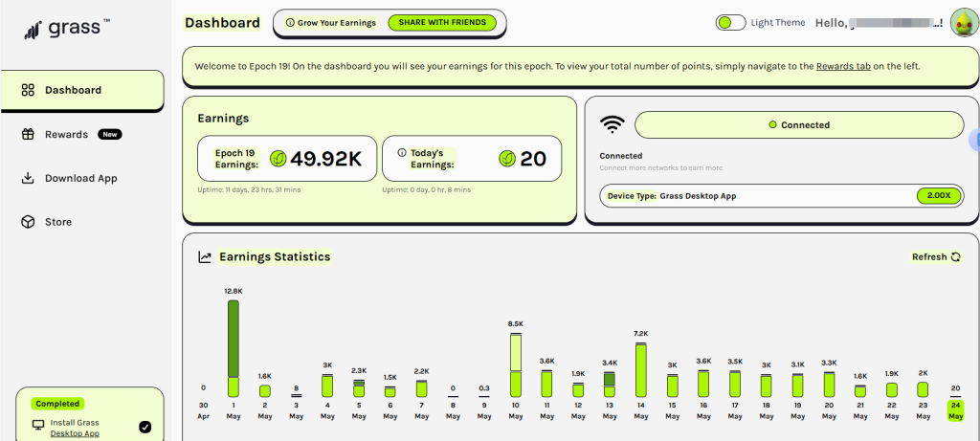Viewport: 980px width, 441px height.
Task: Click the Hello greeting text
Action: click(880, 23)
